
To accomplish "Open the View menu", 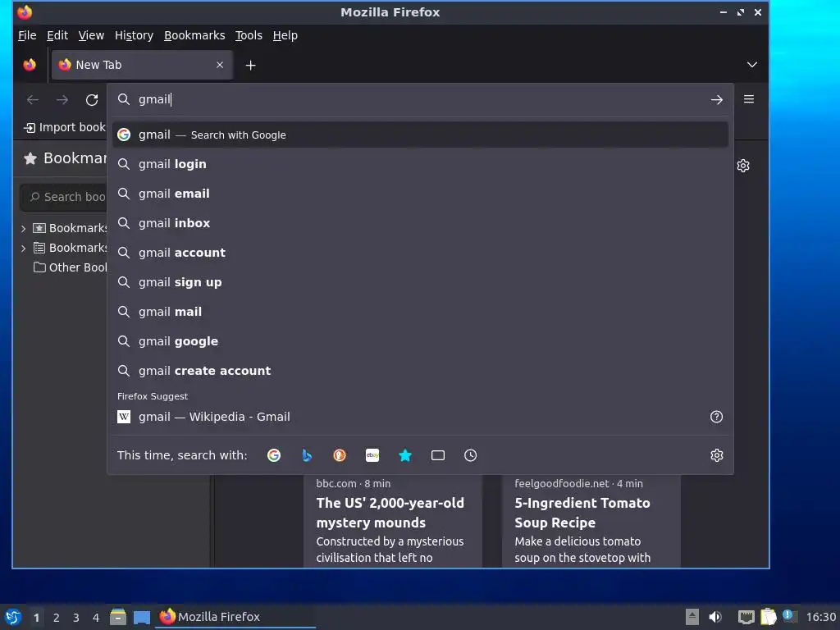I will click(x=91, y=35).
